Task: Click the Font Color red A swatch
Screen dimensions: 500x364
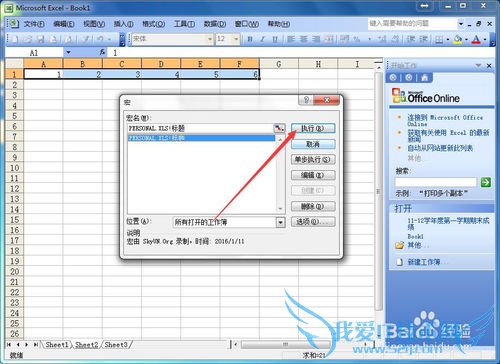Action: point(477,40)
